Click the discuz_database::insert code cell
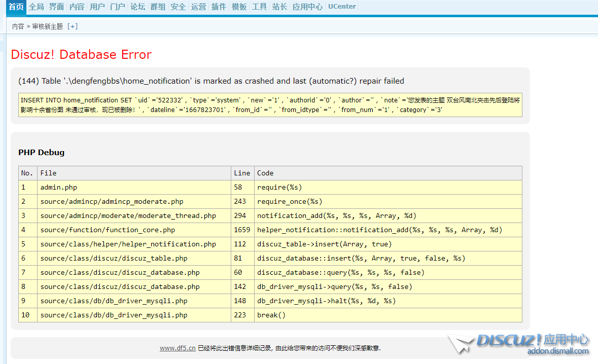This screenshot has height=364, width=598. point(388,258)
